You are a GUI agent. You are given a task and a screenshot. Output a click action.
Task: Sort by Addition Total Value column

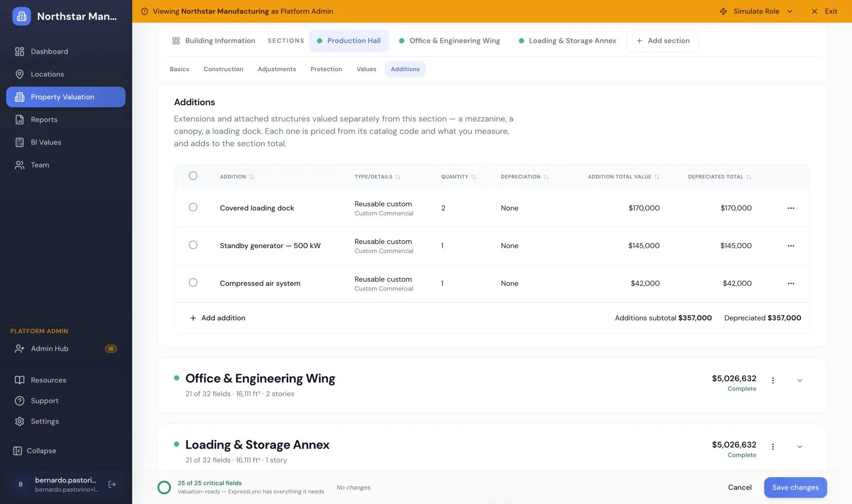point(624,177)
